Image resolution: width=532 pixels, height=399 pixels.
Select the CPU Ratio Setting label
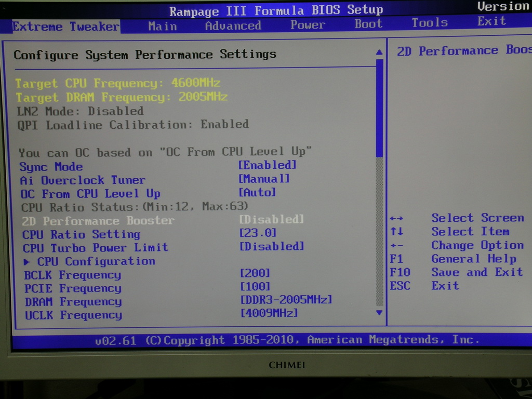(x=81, y=234)
